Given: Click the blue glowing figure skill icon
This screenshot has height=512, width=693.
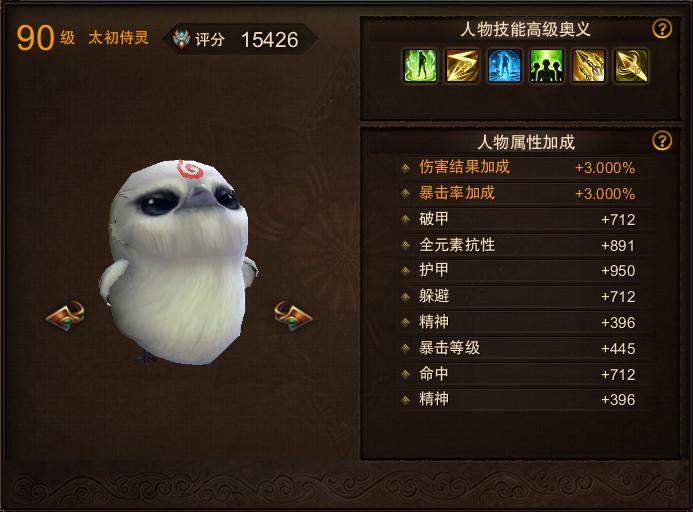Looking at the screenshot, I should 504,66.
